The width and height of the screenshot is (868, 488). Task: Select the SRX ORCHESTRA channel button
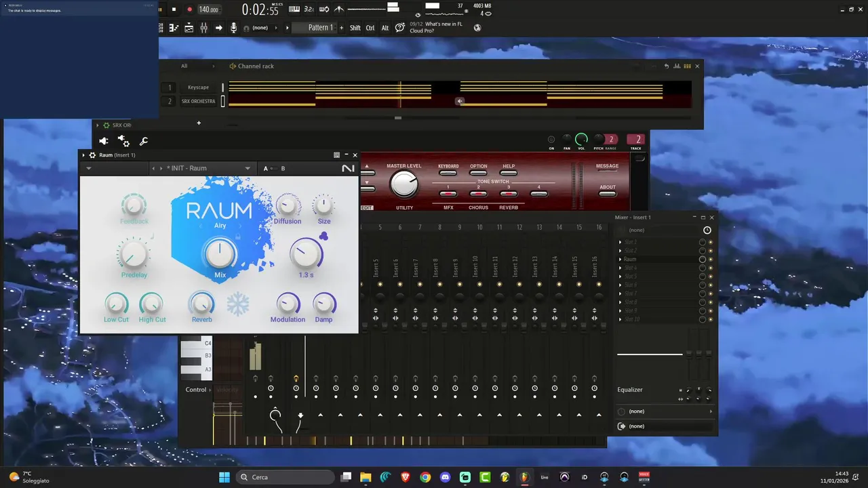click(199, 102)
